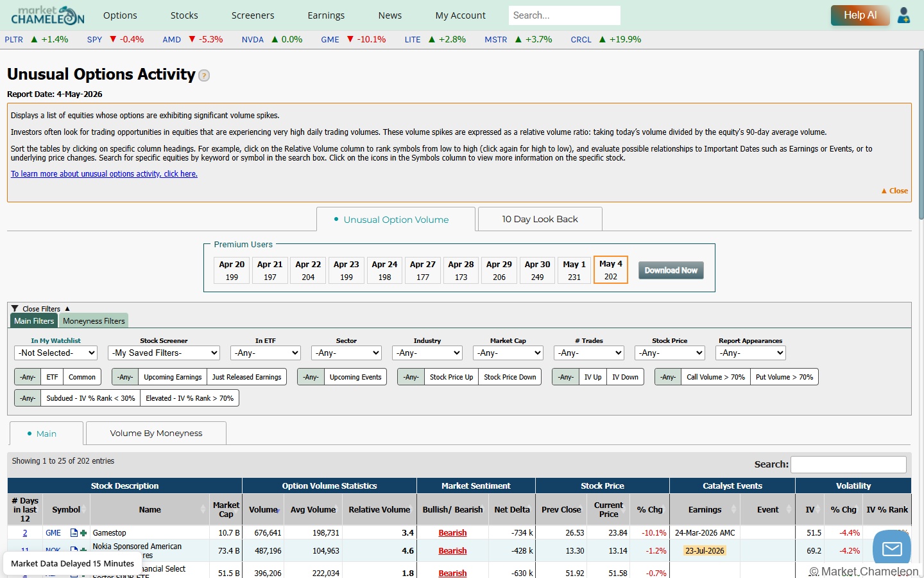Screen dimensions: 924x578
Task: Sort table by Volume column header
Action: [x=263, y=510]
